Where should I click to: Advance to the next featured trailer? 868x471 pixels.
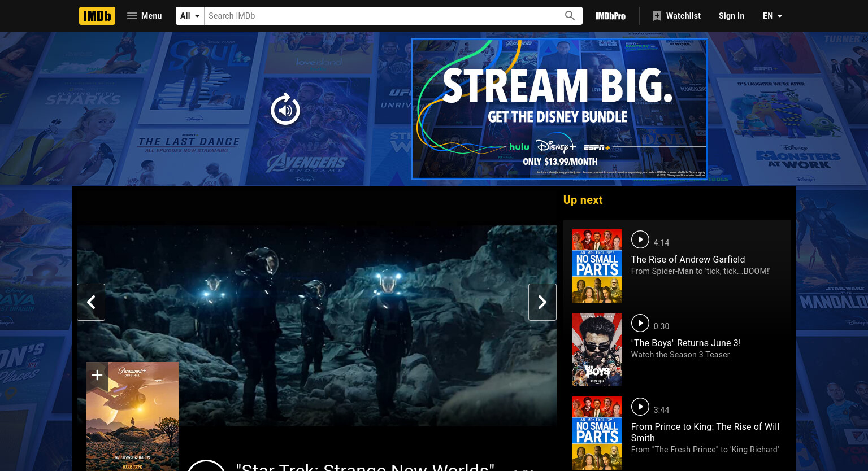point(542,302)
